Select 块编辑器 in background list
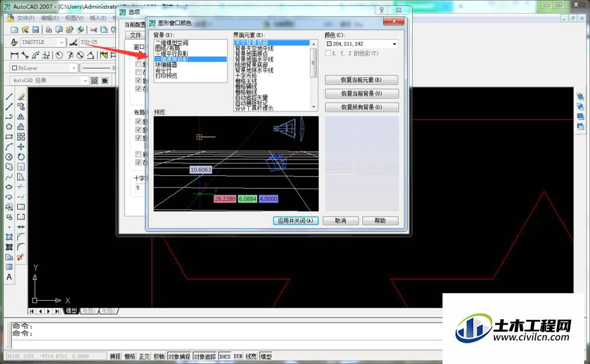Viewport: 590px width, 364px height. pos(166,65)
